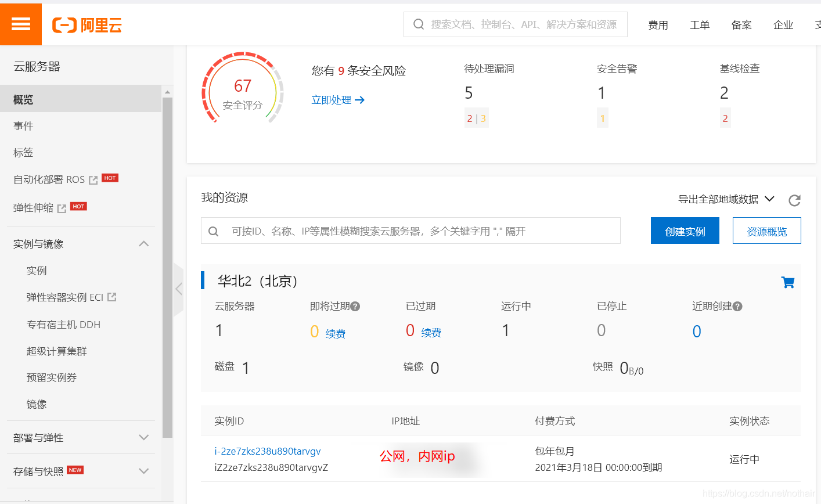Screen dimensions: 821x504
Task: Open 自动化部署 ROS in the sidebar
Action: click(49, 180)
